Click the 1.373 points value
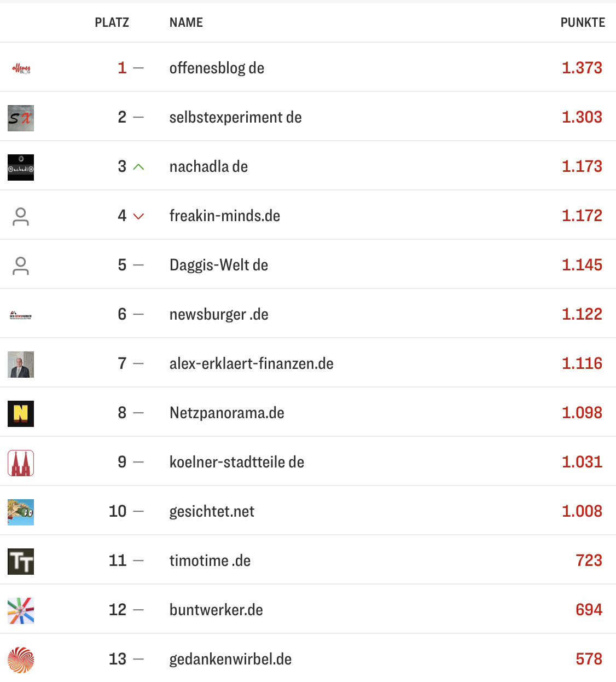Screen dimensions: 616x682 pos(582,68)
